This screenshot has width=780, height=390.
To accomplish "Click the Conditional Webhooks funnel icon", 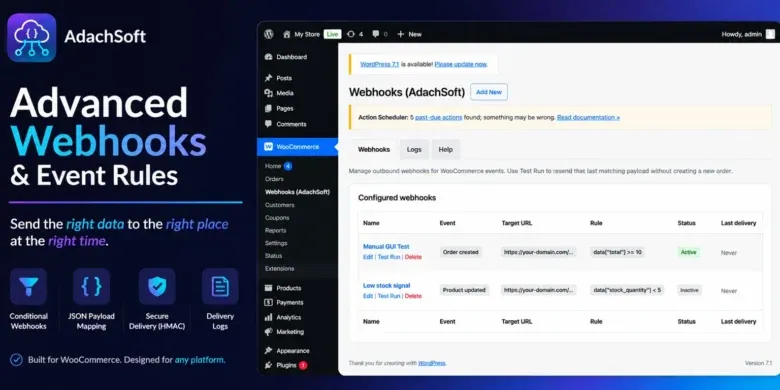I will pyautogui.click(x=28, y=287).
